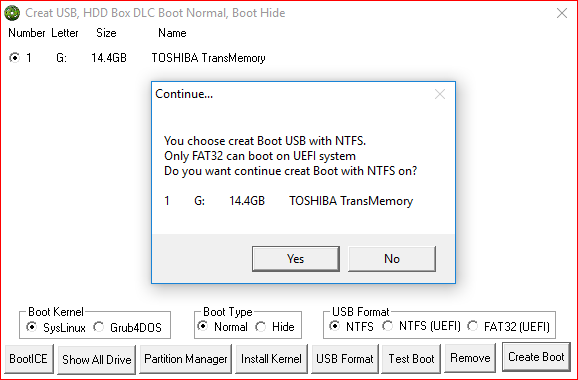Image resolution: width=578 pixels, height=380 pixels.
Task: Click Install Kernel button
Action: tap(271, 359)
